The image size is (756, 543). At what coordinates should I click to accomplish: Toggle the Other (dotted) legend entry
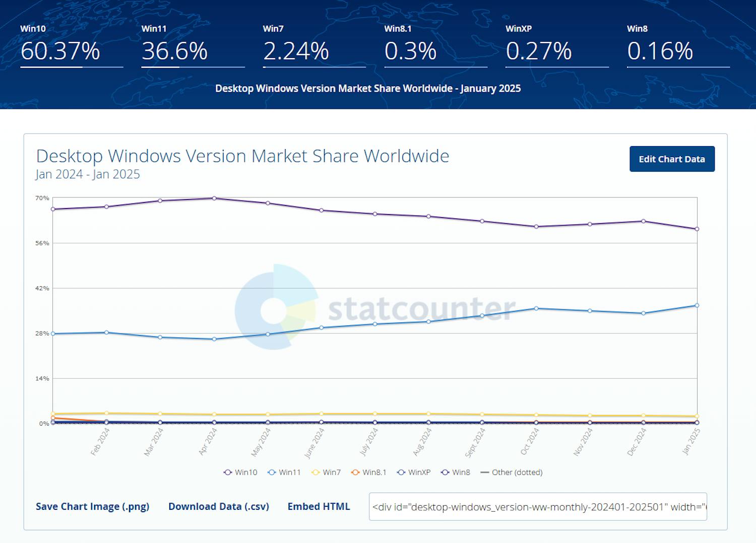pos(512,472)
